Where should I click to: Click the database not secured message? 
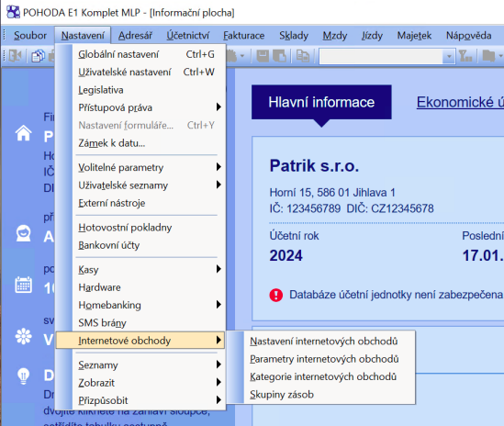[396, 295]
